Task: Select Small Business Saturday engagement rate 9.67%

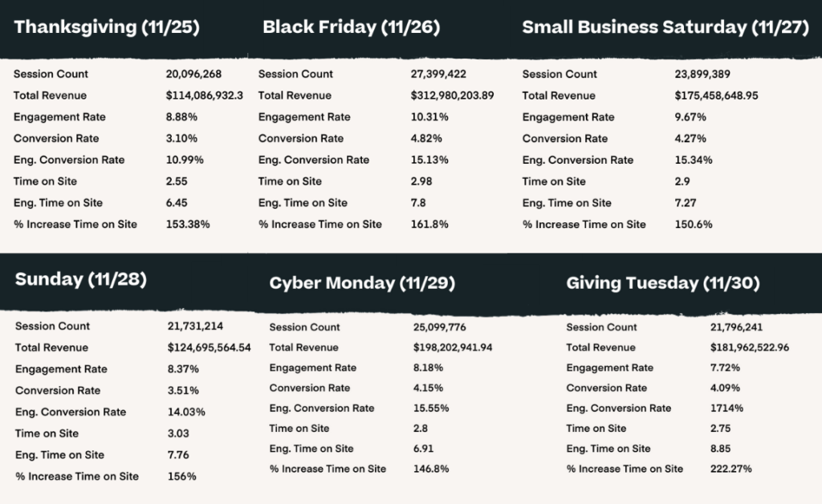Action: tap(690, 117)
